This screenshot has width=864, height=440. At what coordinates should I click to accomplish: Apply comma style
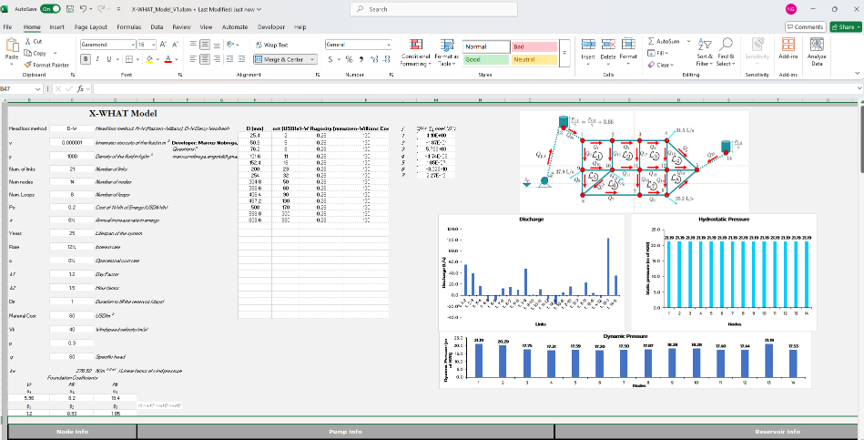361,59
